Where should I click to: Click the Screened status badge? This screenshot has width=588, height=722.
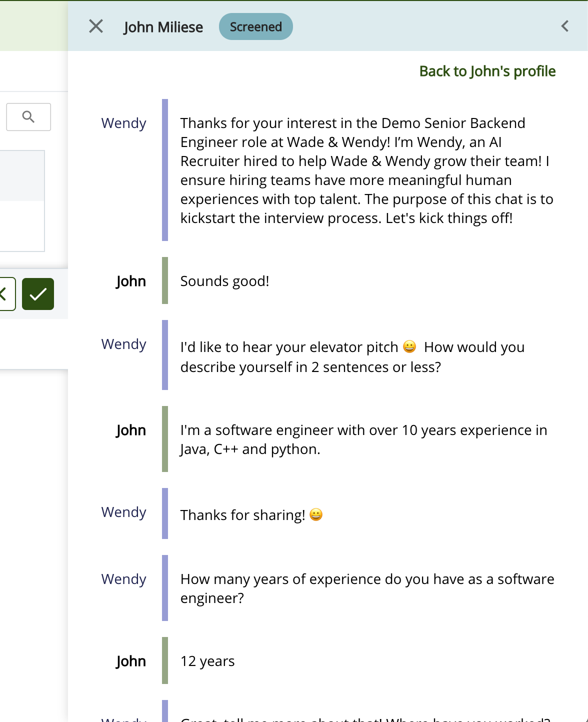[255, 26]
